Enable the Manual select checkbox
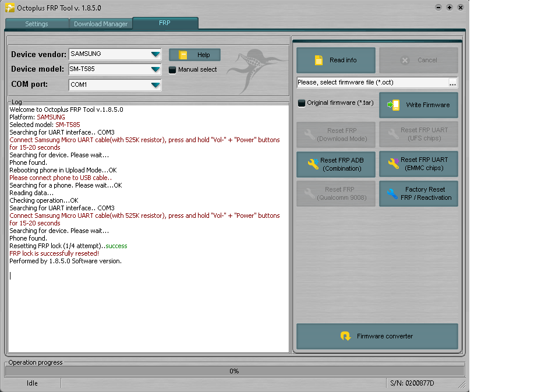Screen dimensions: 559x392 point(172,69)
